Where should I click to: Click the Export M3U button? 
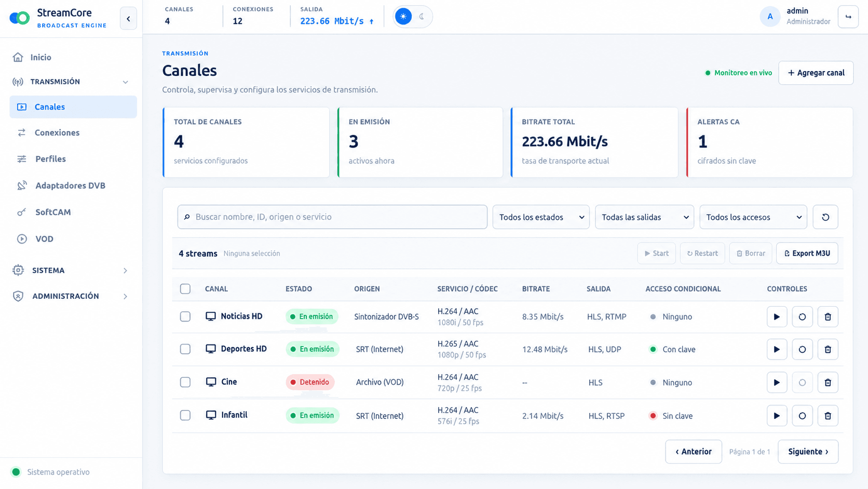[807, 254]
